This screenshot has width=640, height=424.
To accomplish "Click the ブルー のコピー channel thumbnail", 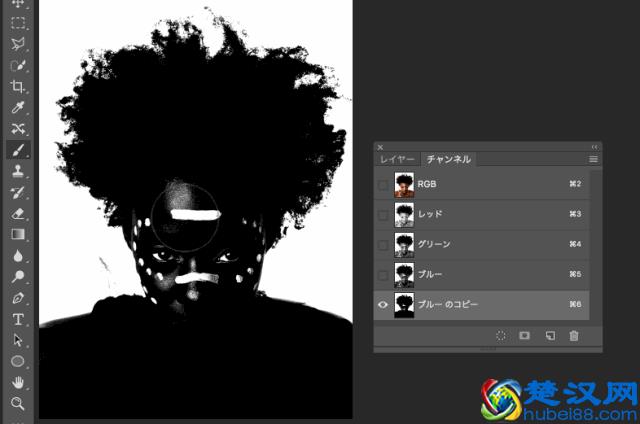I will click(x=404, y=305).
